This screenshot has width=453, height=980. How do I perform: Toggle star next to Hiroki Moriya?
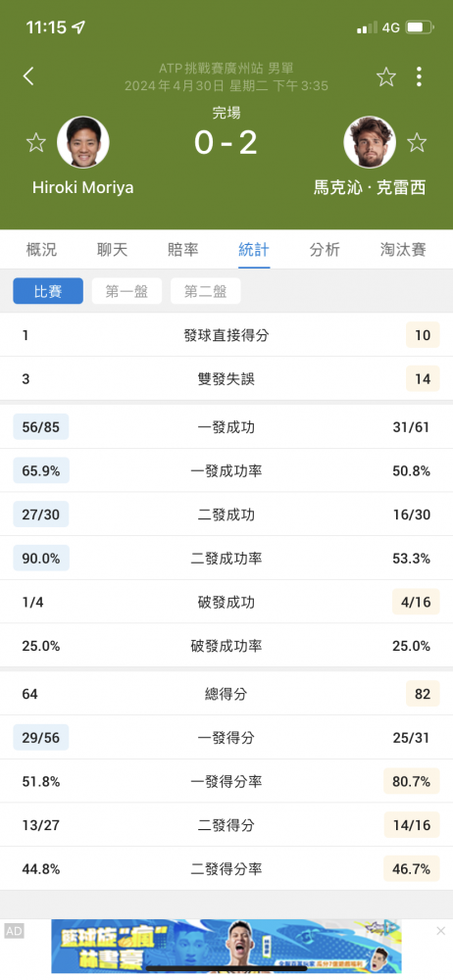pos(35,142)
